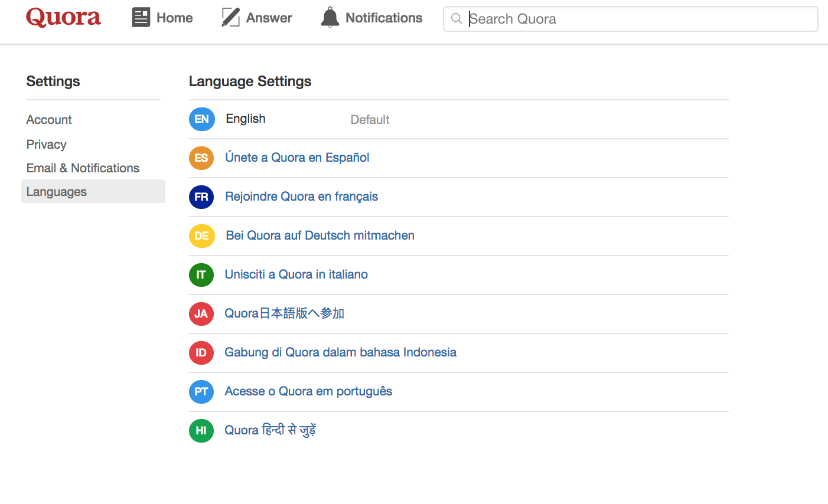This screenshot has width=828, height=504.
Task: Click the search magnifier icon
Action: 457,19
